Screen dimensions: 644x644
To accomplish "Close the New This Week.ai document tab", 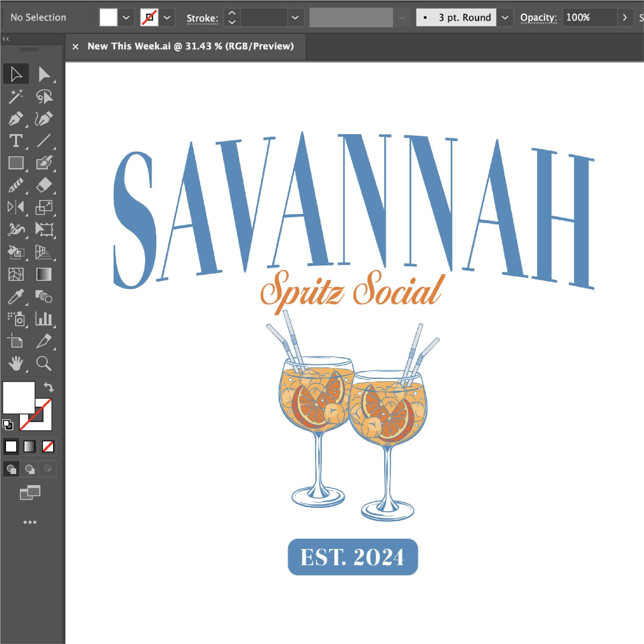I will tap(75, 47).
